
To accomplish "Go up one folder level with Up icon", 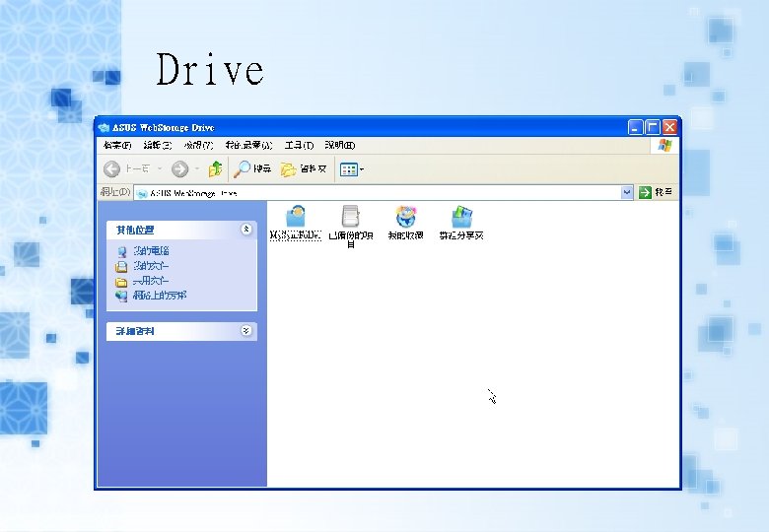I will coord(215,169).
